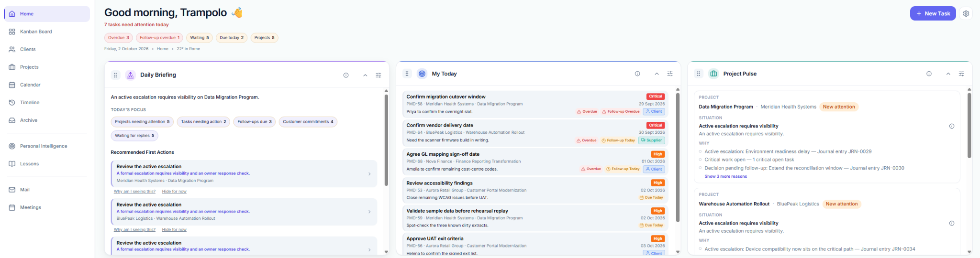This screenshot has height=258, width=980.
Task: Click the New Task button
Action: coord(933,13)
